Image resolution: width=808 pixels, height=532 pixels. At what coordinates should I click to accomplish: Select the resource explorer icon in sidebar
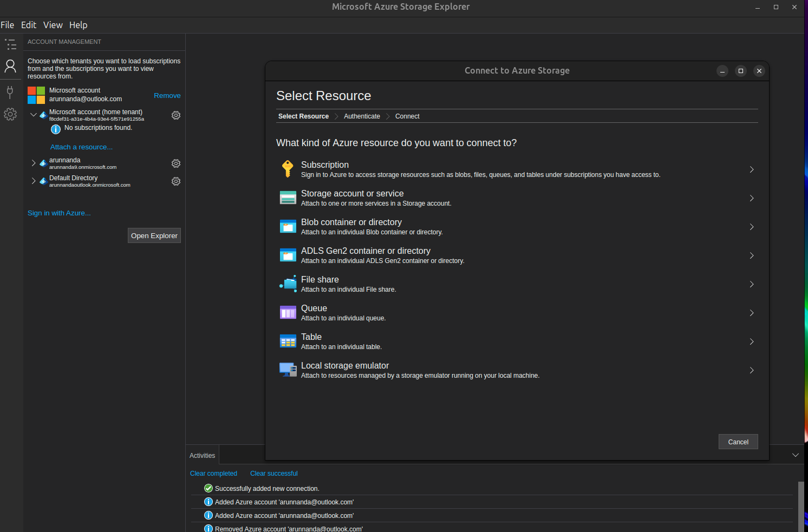tap(10, 44)
